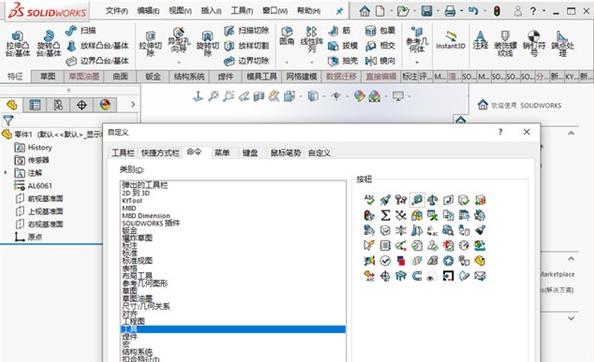
Task: Choose the 相交 intersect feature
Action: coord(380,46)
